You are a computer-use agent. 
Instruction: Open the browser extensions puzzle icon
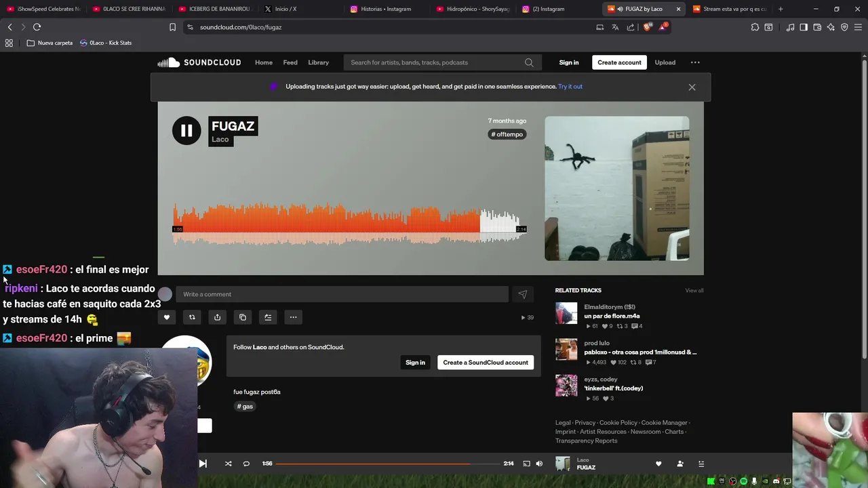tap(755, 27)
